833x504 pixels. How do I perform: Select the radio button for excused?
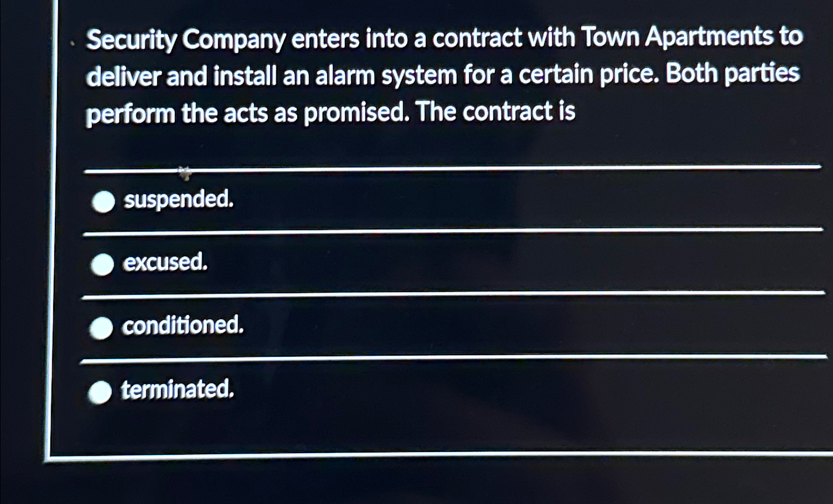click(x=102, y=265)
